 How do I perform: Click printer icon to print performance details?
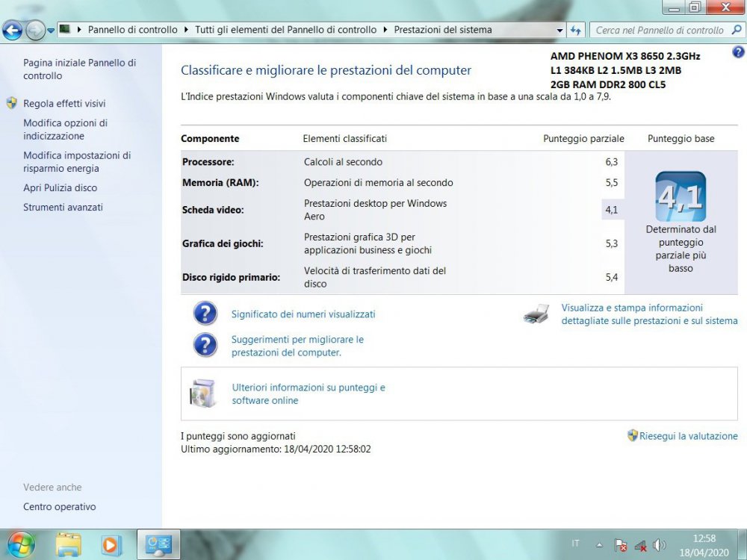coord(536,314)
